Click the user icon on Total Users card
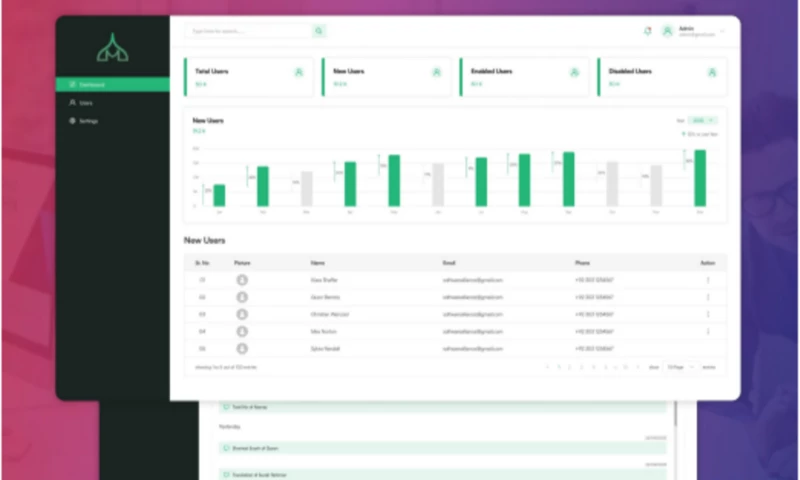The height and width of the screenshot is (480, 800). click(298, 72)
